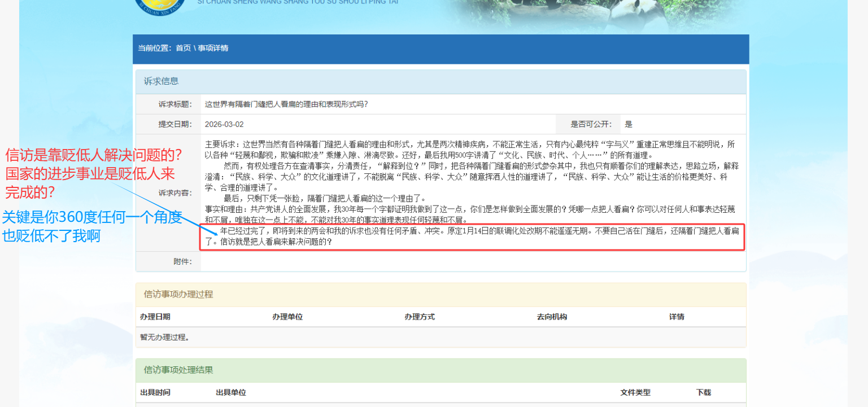Click the 办理单位 column header
The height and width of the screenshot is (407, 868).
(x=287, y=317)
